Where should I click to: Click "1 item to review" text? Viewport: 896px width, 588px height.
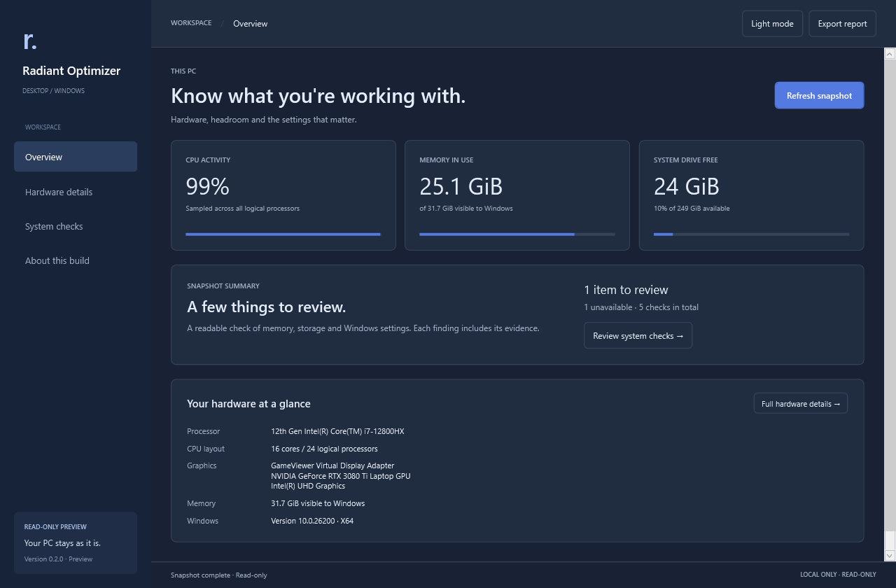click(x=626, y=290)
